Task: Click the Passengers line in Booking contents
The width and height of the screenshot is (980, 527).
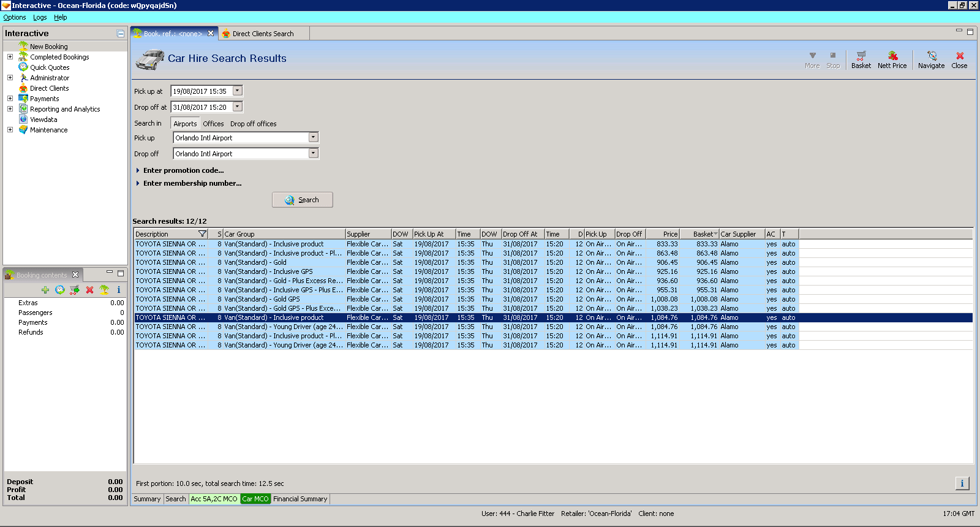Action: 65,313
